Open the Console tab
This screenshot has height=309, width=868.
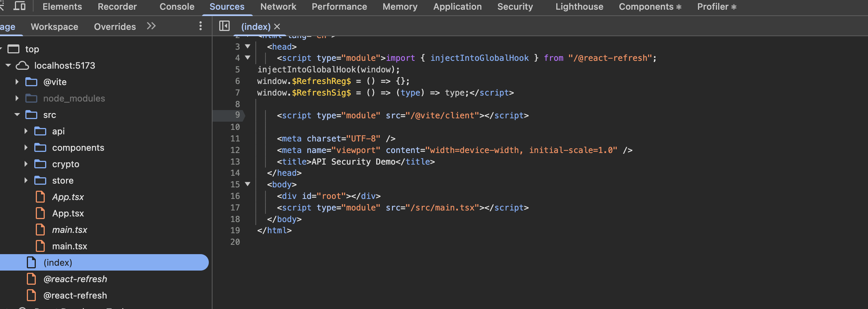click(177, 7)
